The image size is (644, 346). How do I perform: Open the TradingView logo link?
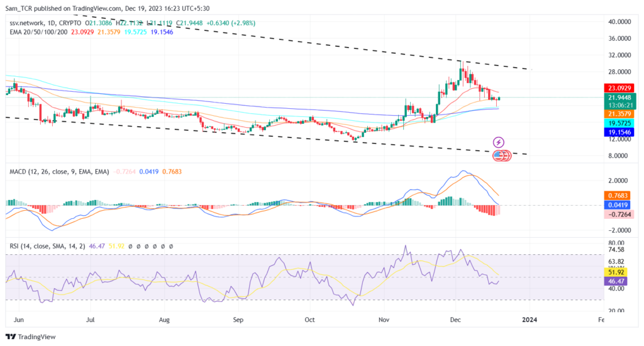[x=31, y=337]
